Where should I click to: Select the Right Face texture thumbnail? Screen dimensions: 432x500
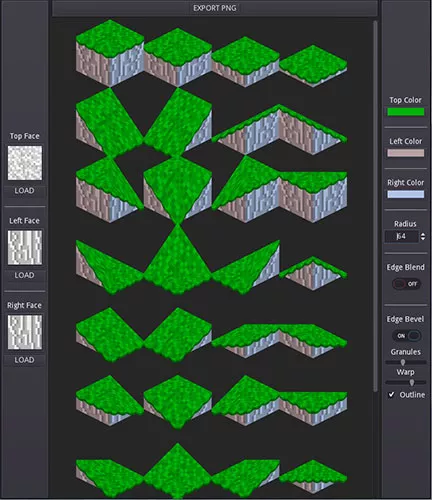pos(25,332)
